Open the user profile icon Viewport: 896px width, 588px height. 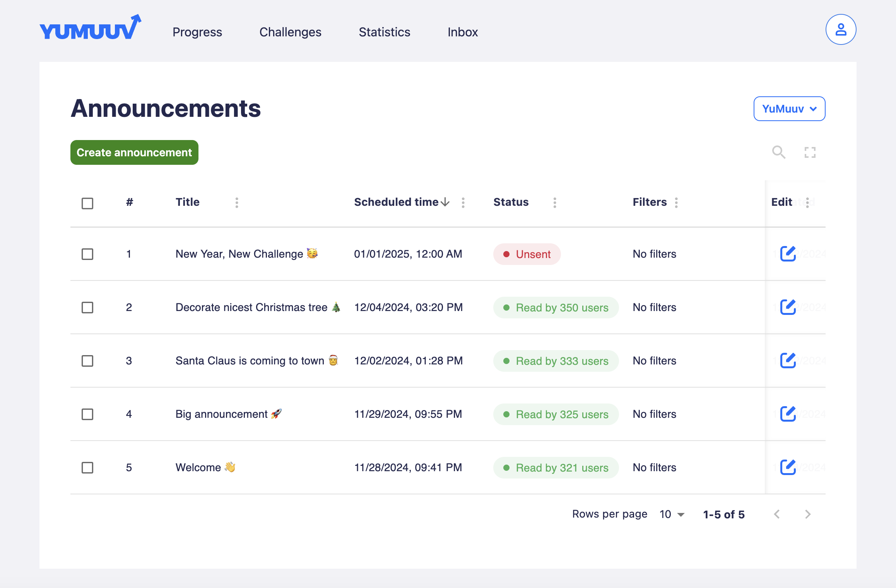tap(841, 30)
